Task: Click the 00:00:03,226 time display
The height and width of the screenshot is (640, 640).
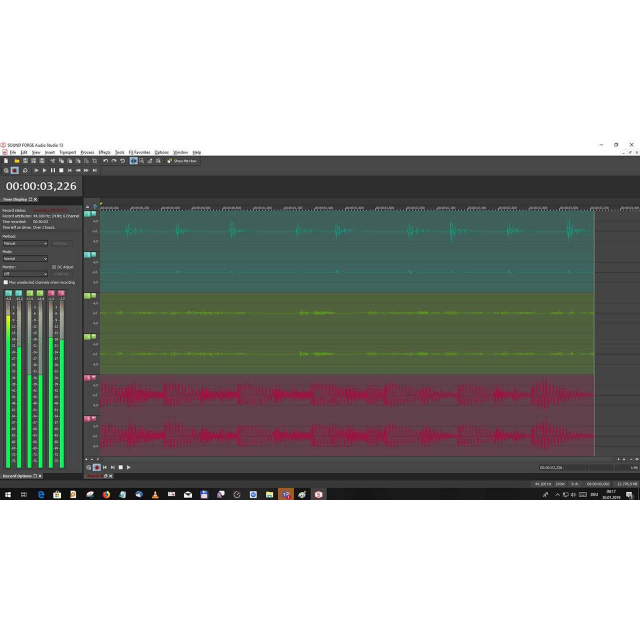Action: coord(41,186)
